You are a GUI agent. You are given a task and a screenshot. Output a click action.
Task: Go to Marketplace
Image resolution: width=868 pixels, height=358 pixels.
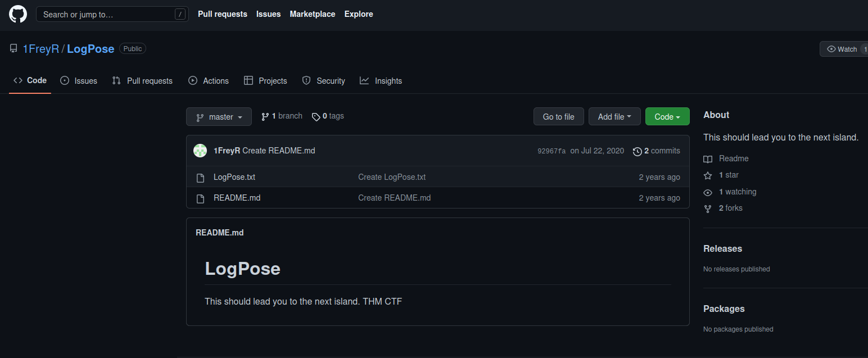coord(313,14)
